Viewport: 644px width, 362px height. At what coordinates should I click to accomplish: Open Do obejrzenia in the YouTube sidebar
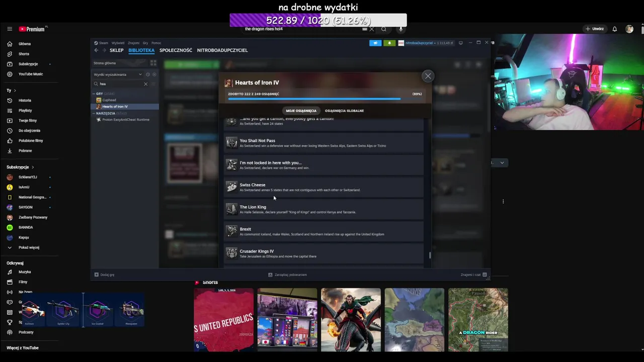pos(29,131)
